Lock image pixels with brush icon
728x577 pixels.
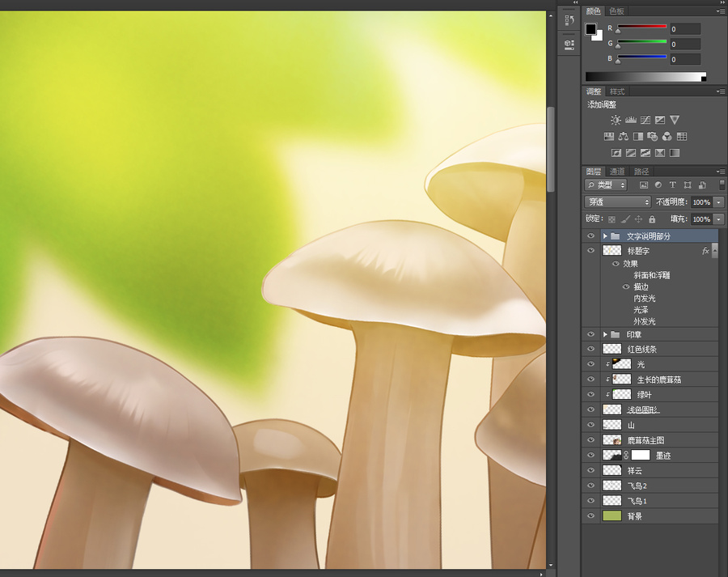625,219
